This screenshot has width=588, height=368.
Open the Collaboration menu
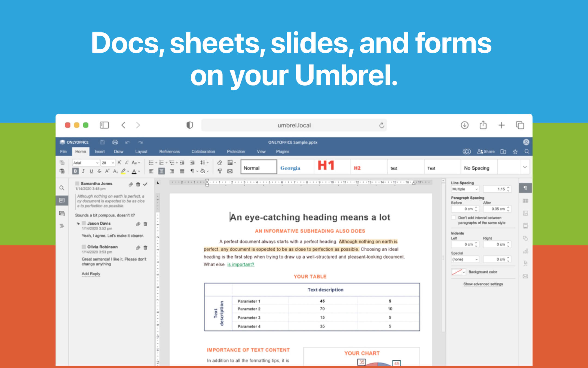pyautogui.click(x=203, y=152)
